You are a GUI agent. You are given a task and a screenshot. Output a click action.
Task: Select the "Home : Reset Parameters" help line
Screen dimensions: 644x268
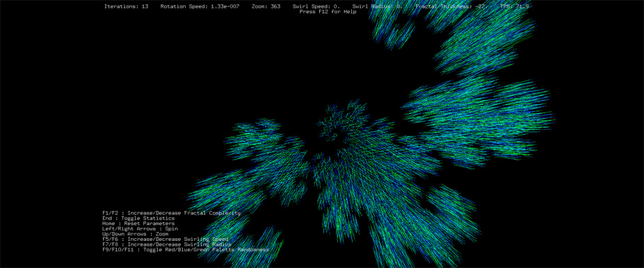pyautogui.click(x=138, y=224)
